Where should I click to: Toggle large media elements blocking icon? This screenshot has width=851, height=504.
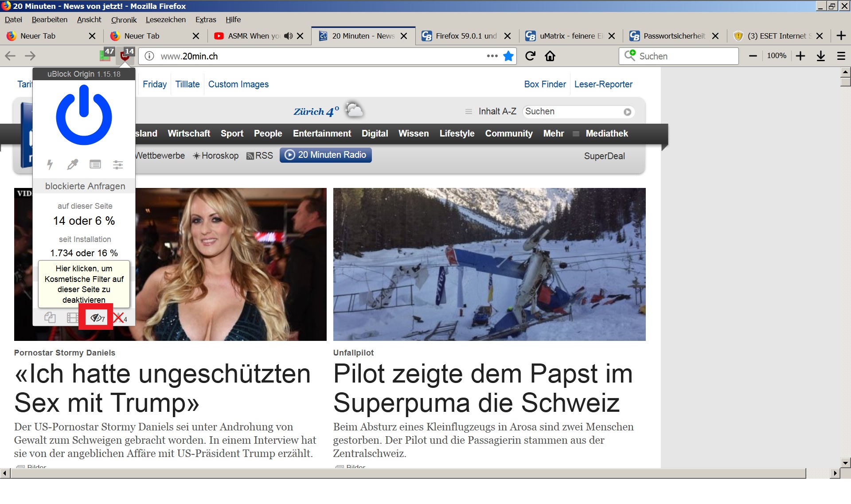click(x=72, y=317)
